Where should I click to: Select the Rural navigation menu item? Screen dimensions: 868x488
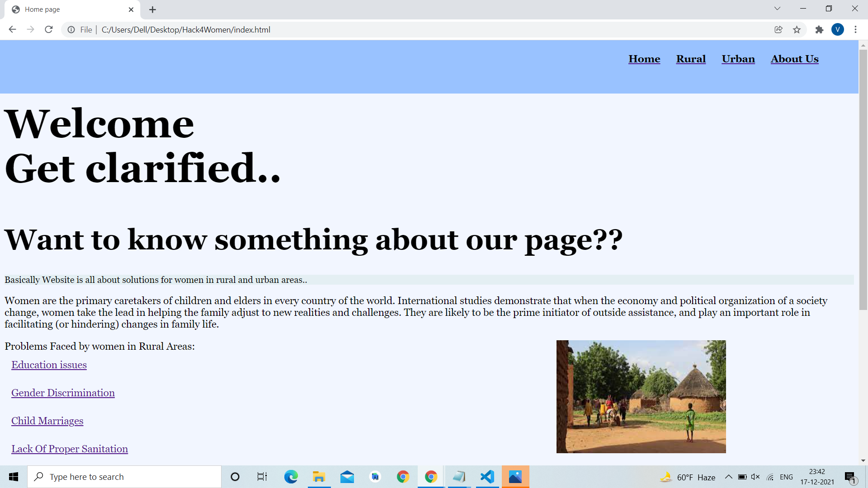[691, 59]
